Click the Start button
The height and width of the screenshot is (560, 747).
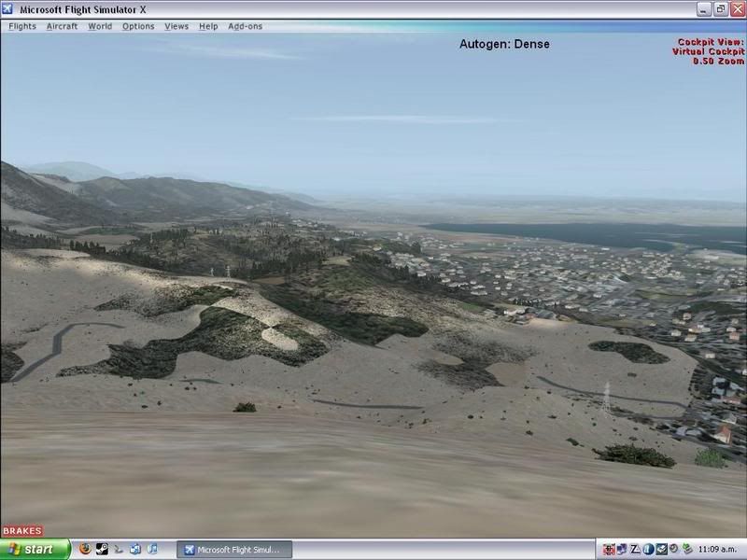(x=35, y=550)
